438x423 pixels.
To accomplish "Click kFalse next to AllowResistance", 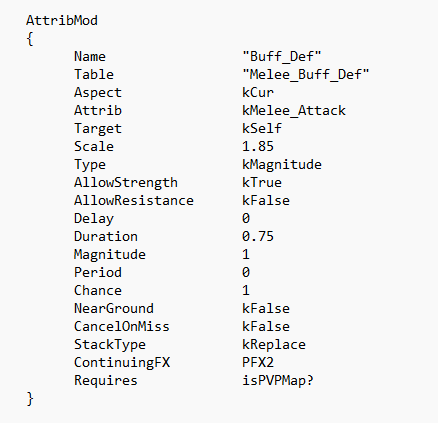I will tap(266, 200).
